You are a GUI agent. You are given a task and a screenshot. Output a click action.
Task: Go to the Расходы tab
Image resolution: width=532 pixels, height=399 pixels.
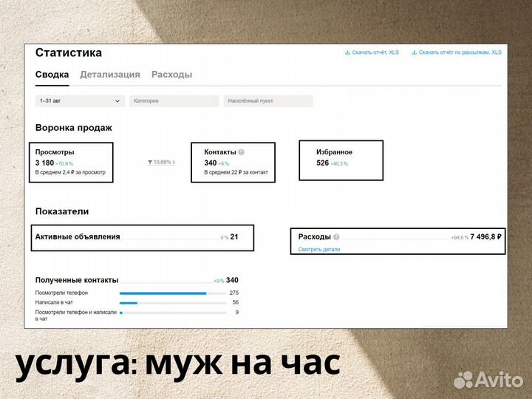[171, 75]
